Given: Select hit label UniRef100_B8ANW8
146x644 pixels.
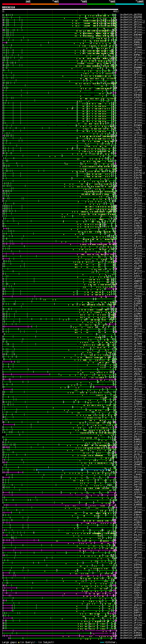Looking at the screenshot, I should (x=131, y=67).
